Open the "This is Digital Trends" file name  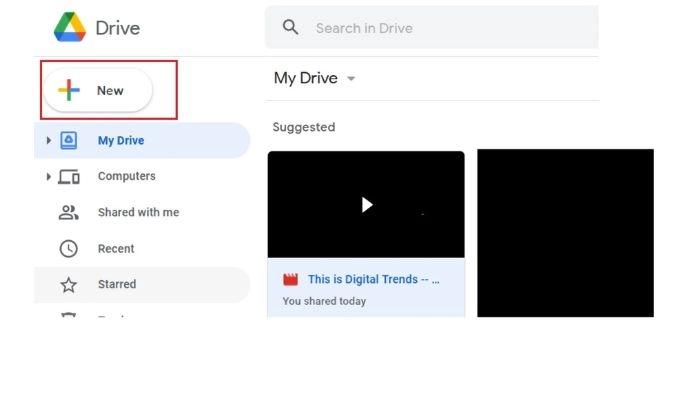coord(372,280)
